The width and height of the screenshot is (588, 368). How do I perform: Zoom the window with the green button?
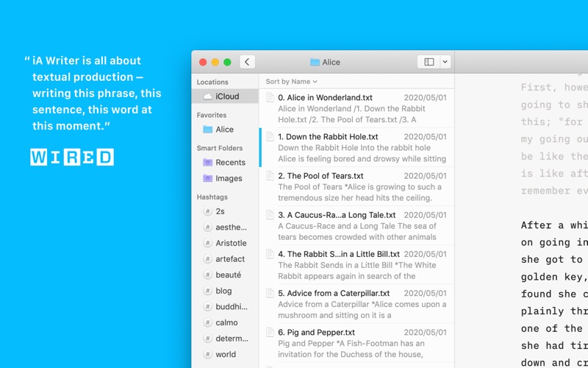[x=227, y=63]
